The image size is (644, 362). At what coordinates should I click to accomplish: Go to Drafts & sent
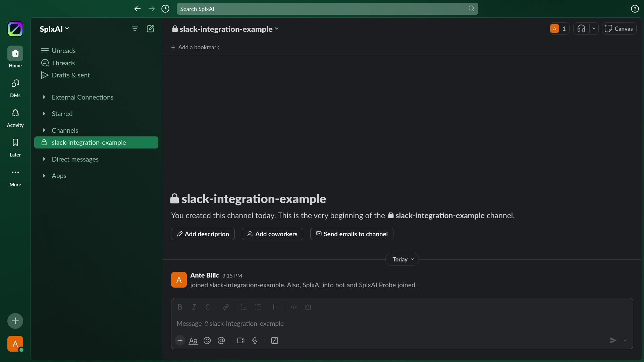click(71, 75)
